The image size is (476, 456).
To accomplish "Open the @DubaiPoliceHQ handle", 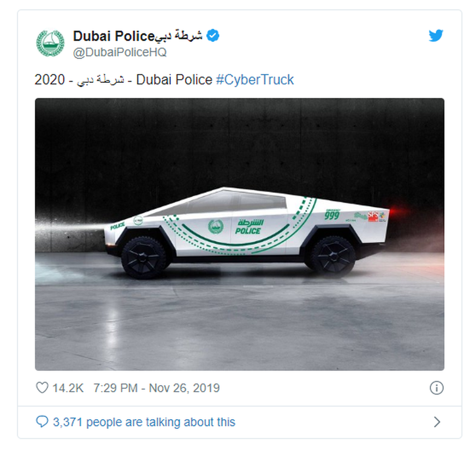I will click(x=120, y=52).
